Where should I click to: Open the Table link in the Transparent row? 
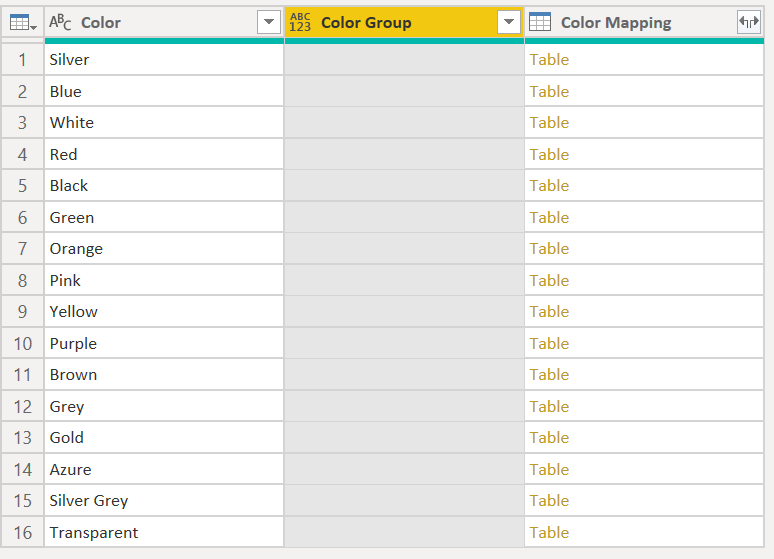point(549,532)
